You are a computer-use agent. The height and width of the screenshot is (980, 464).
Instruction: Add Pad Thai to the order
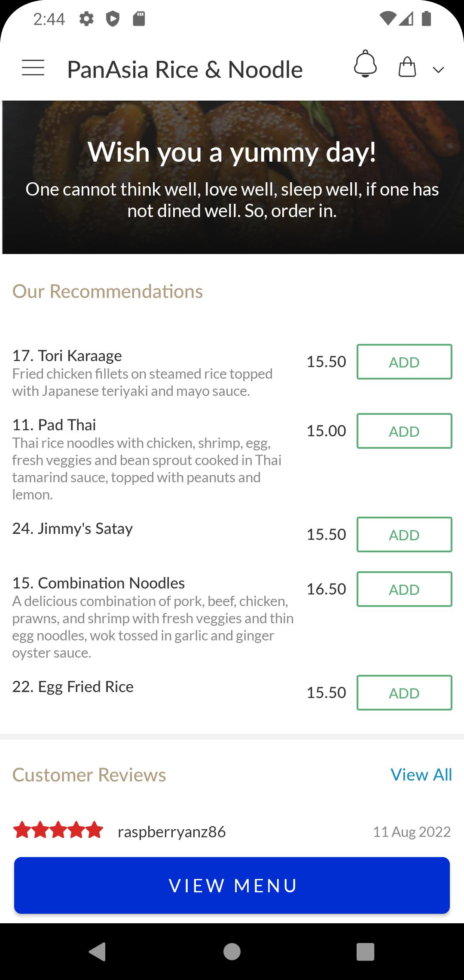[404, 431]
